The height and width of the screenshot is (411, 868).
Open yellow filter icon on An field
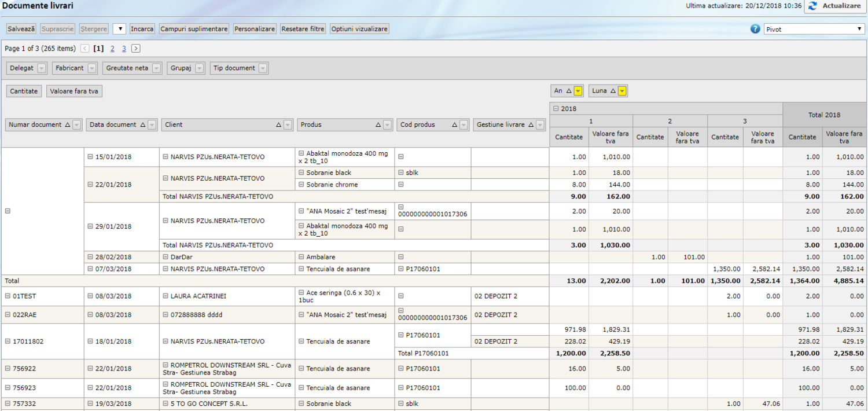point(578,91)
